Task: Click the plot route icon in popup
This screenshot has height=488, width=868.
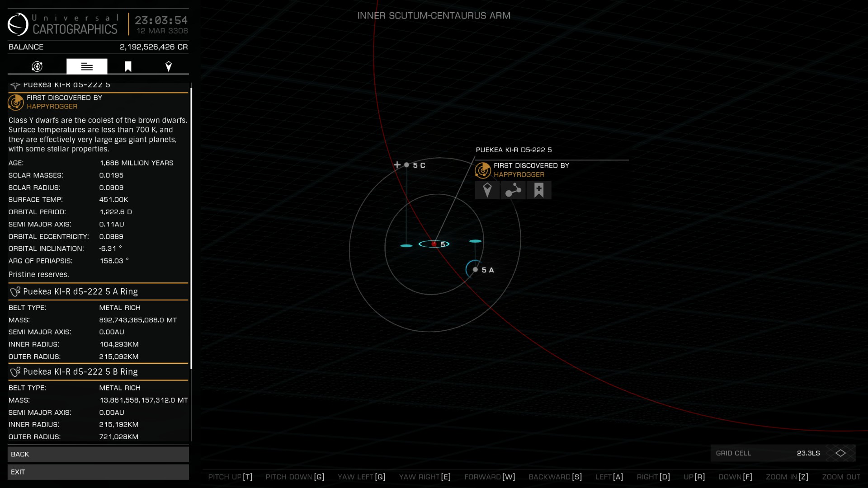Action: 513,190
